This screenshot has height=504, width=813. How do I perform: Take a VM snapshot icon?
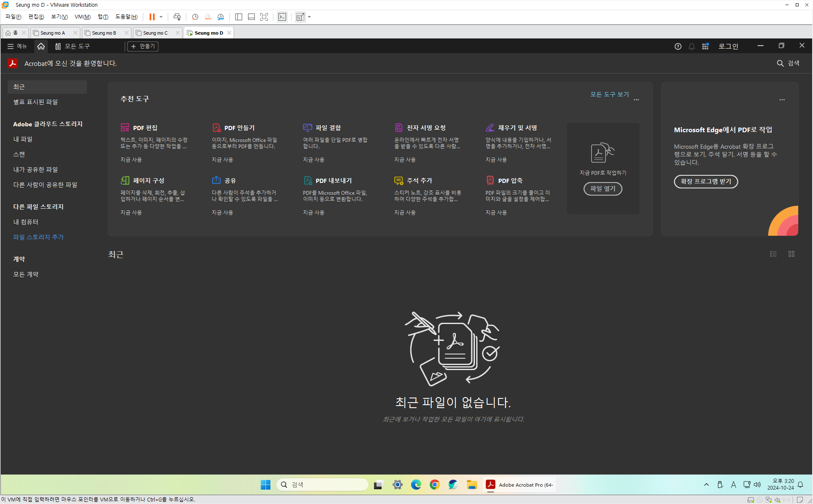(x=195, y=17)
